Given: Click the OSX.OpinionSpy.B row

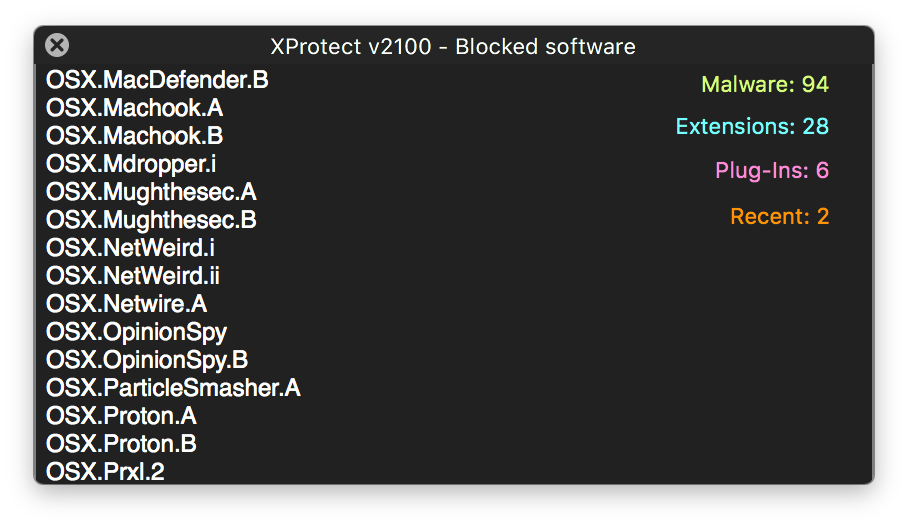Looking at the screenshot, I should [147, 360].
